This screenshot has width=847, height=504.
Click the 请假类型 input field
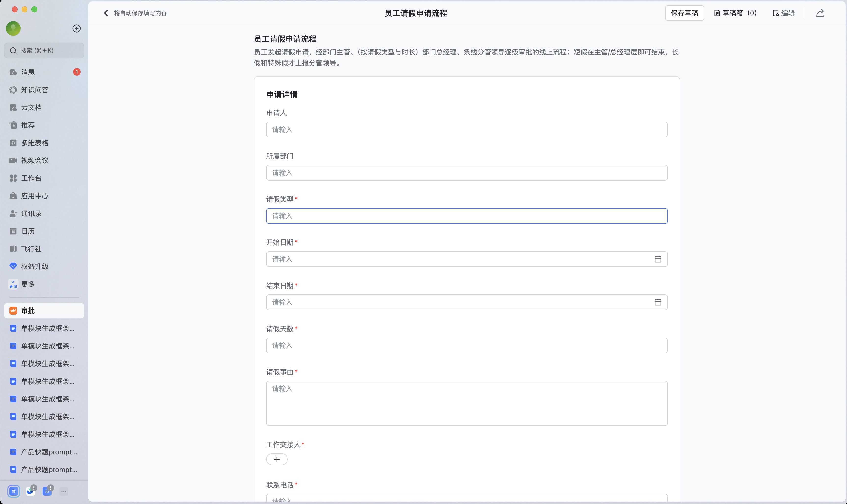point(467,216)
